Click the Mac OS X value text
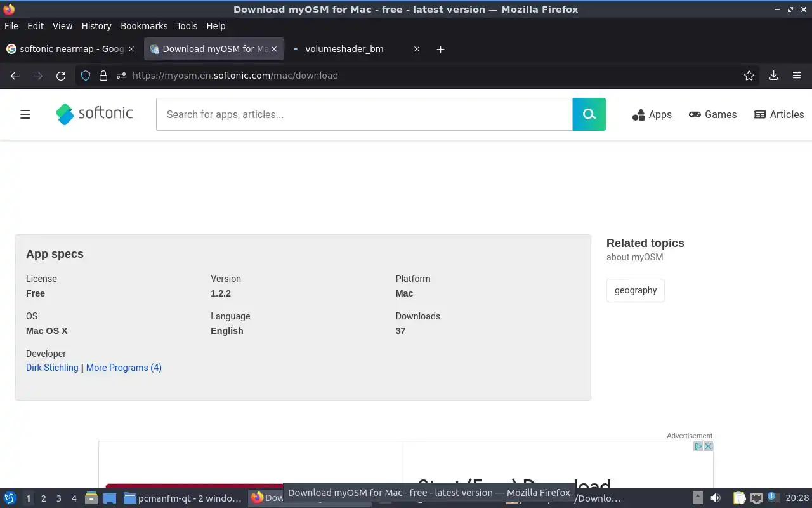 pyautogui.click(x=47, y=331)
